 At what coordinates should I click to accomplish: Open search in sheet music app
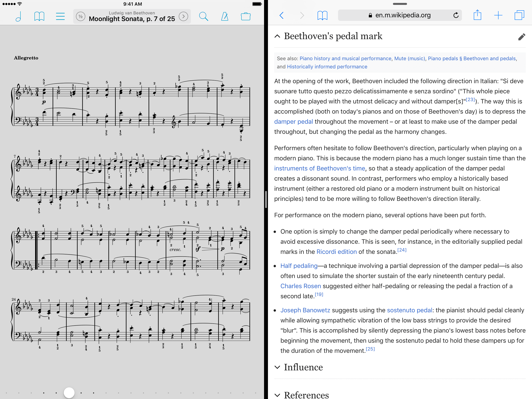click(x=203, y=16)
